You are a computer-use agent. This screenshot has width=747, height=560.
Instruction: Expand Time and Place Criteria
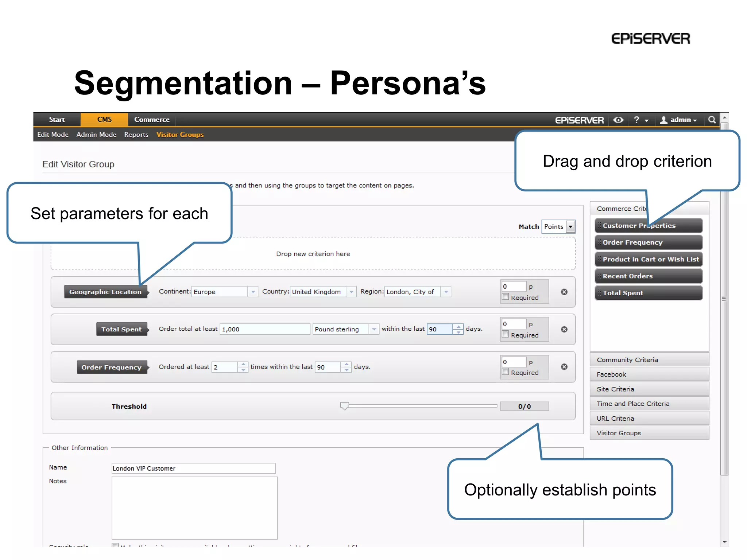tap(649, 404)
